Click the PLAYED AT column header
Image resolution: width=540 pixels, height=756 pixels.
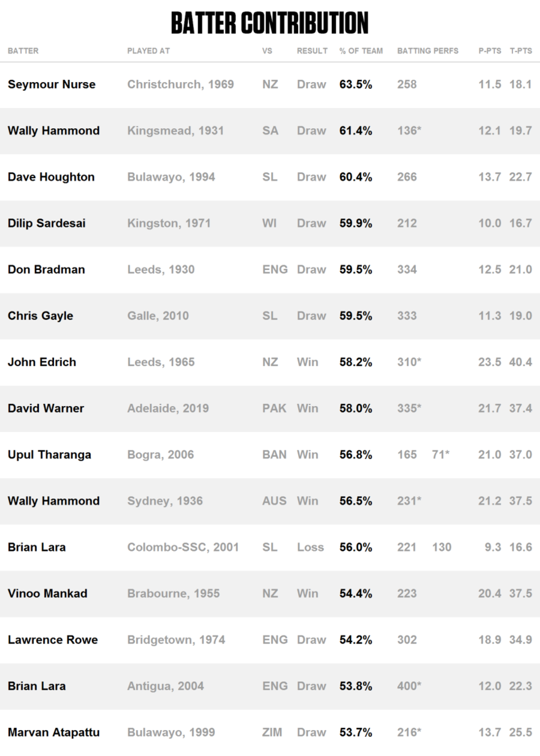point(148,51)
